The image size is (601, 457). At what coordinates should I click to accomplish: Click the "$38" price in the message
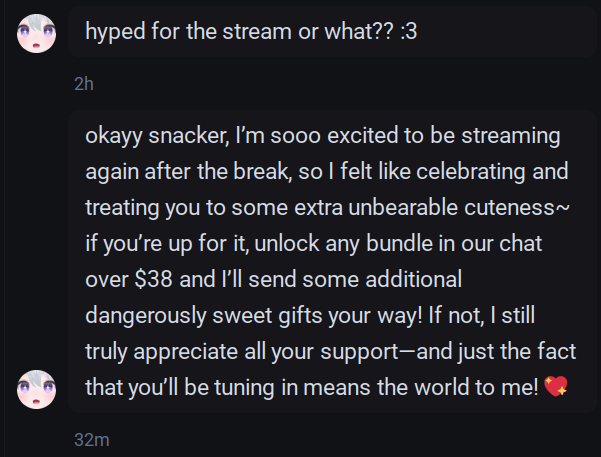[x=146, y=279]
